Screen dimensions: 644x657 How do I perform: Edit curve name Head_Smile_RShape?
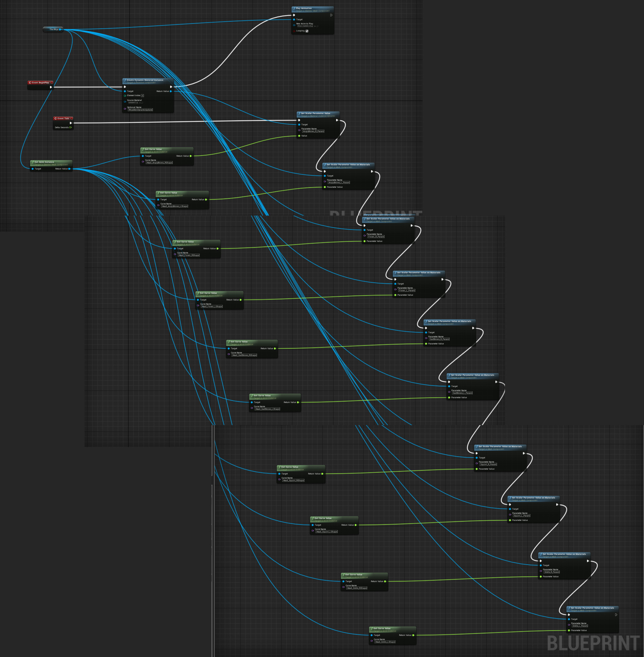click(357, 588)
